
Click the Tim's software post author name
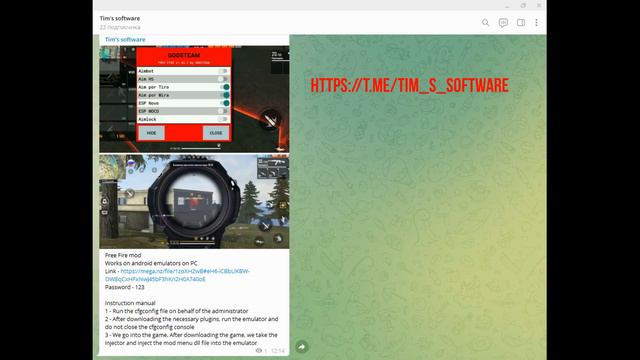coord(125,40)
